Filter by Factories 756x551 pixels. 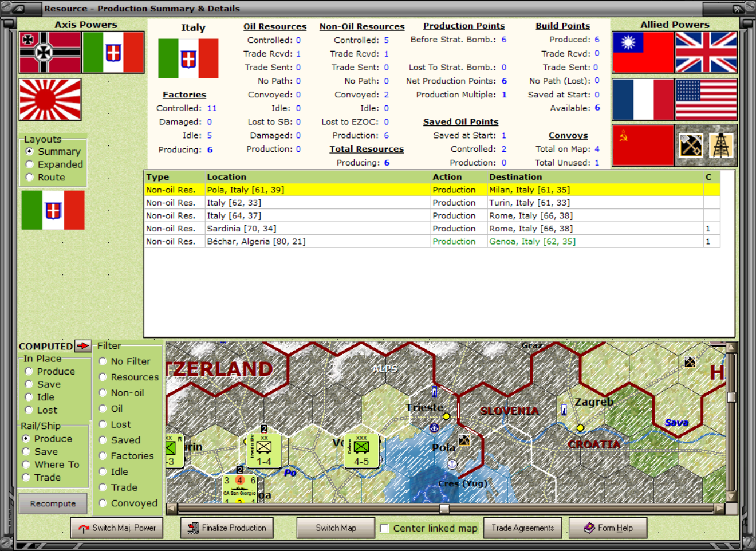(103, 456)
